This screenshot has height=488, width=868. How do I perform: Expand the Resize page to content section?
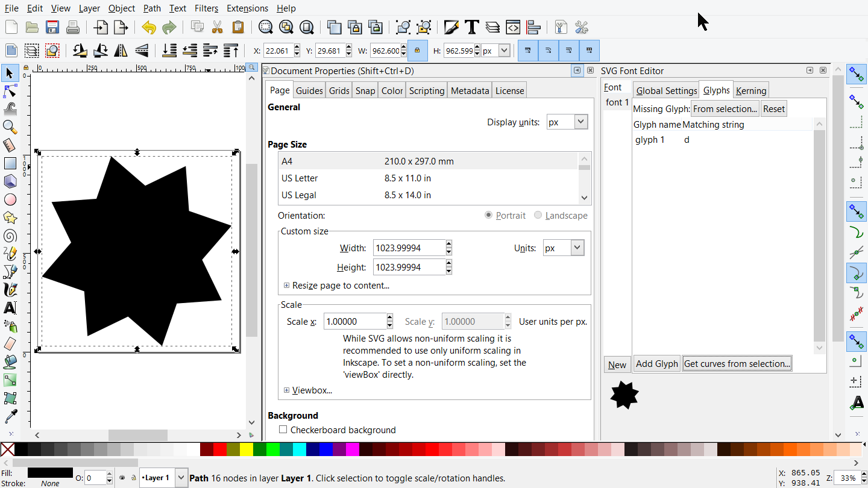pos(287,285)
